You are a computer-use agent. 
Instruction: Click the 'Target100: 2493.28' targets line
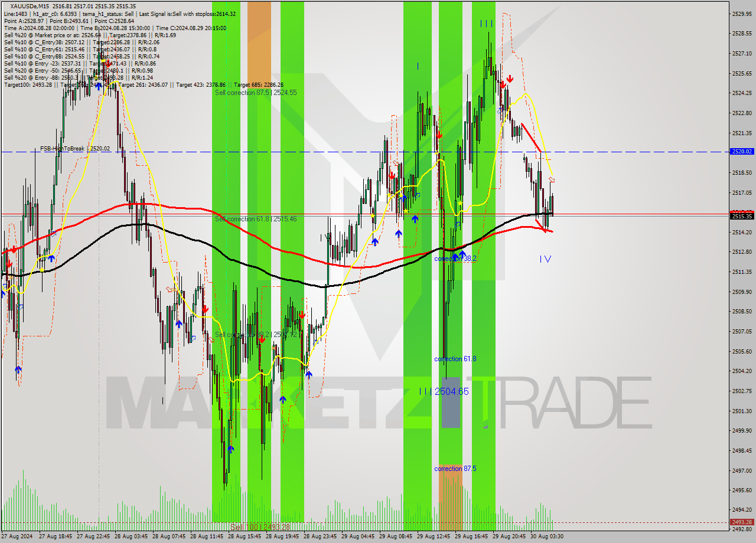[144, 85]
